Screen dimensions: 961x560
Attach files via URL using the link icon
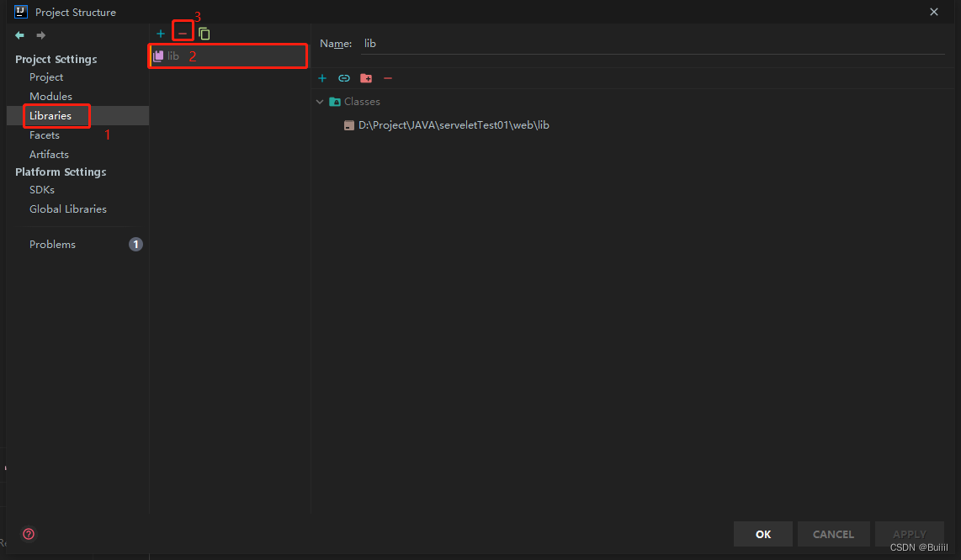click(x=343, y=77)
